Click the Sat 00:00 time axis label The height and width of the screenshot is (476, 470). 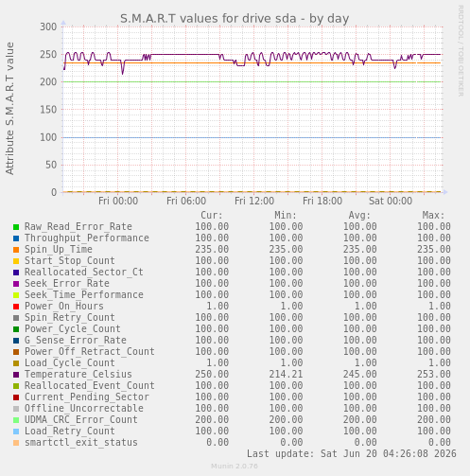click(391, 201)
